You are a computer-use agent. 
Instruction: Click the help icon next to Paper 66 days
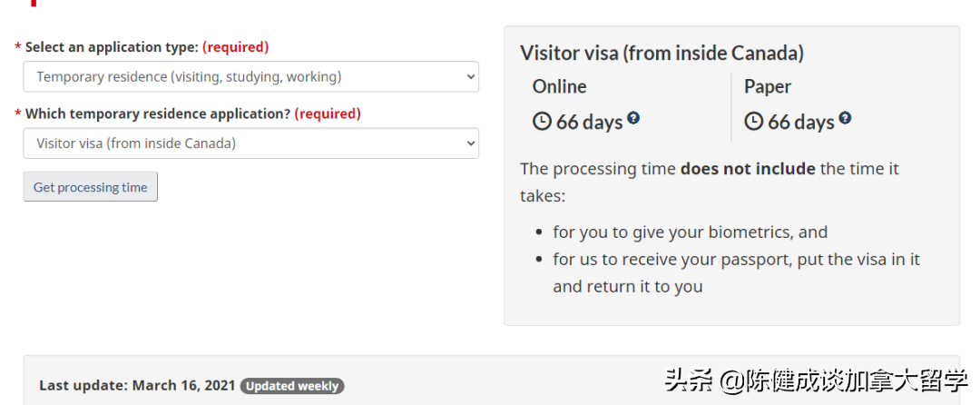coord(845,118)
